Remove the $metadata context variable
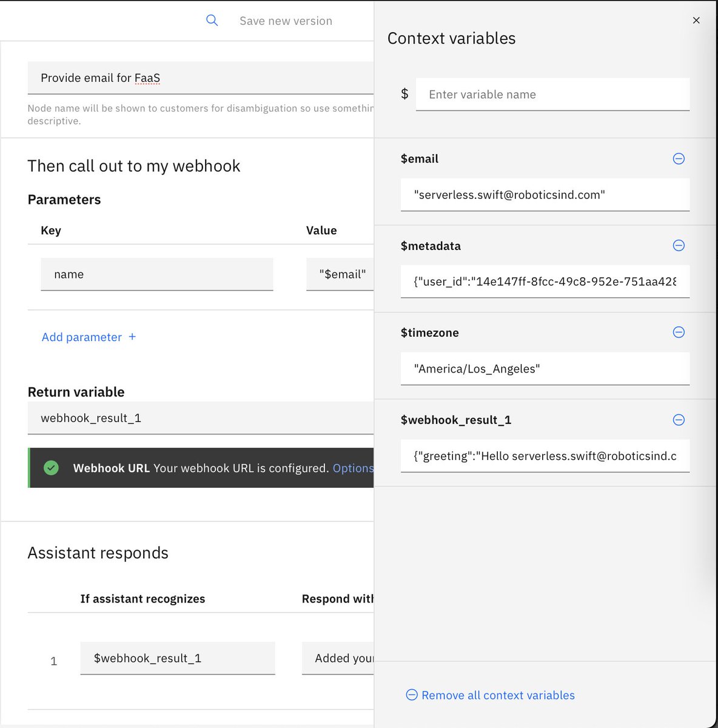 click(x=679, y=246)
